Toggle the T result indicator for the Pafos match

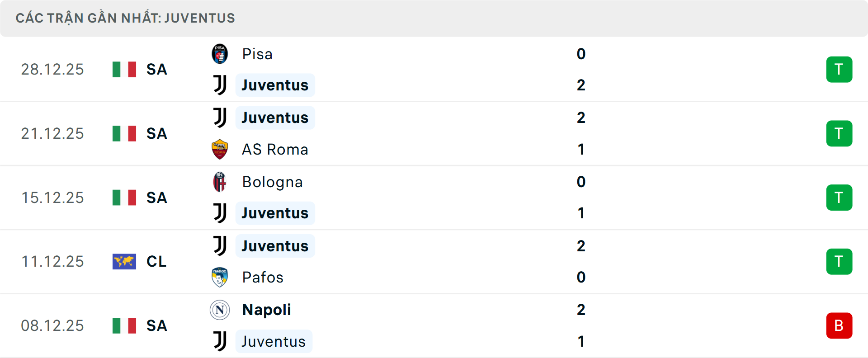tap(840, 261)
